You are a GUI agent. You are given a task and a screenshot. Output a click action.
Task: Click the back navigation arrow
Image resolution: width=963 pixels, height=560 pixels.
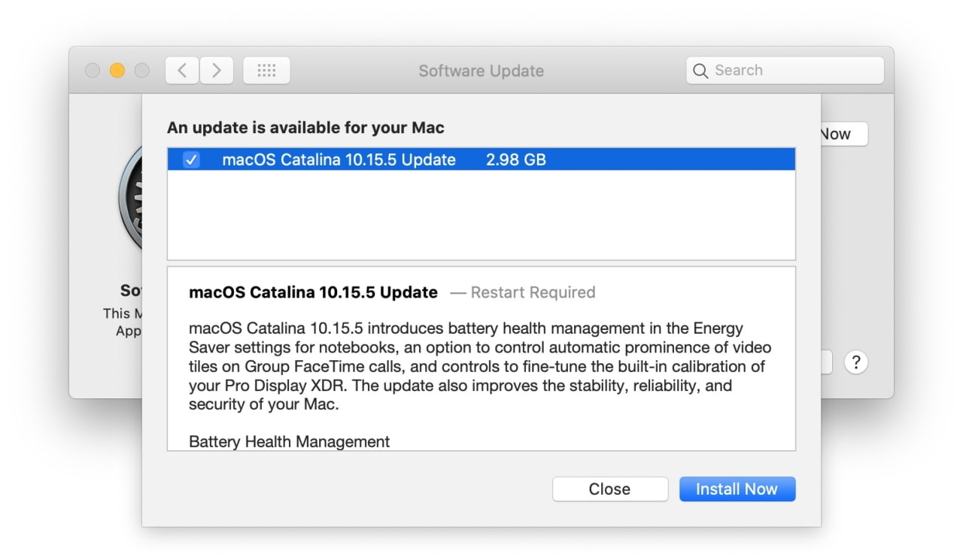point(181,71)
